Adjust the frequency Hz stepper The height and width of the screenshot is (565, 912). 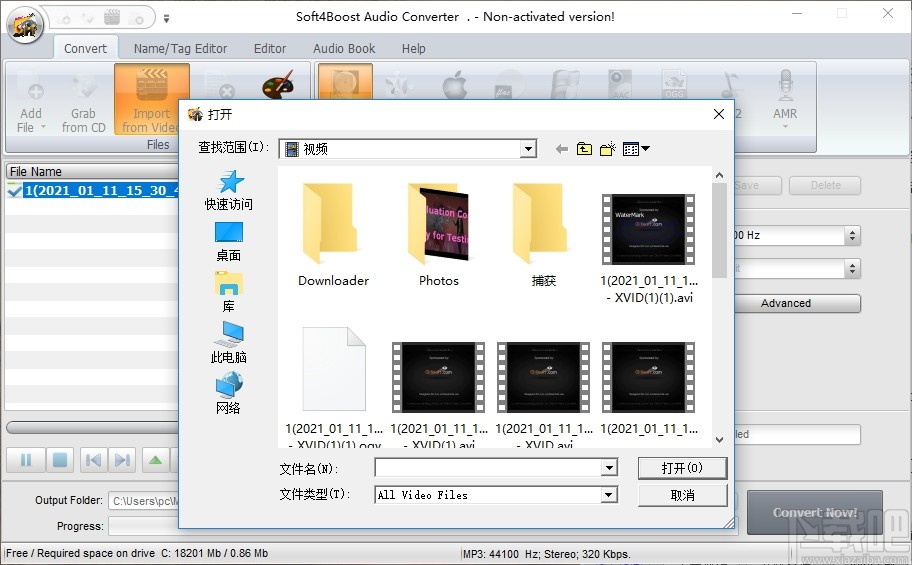853,236
